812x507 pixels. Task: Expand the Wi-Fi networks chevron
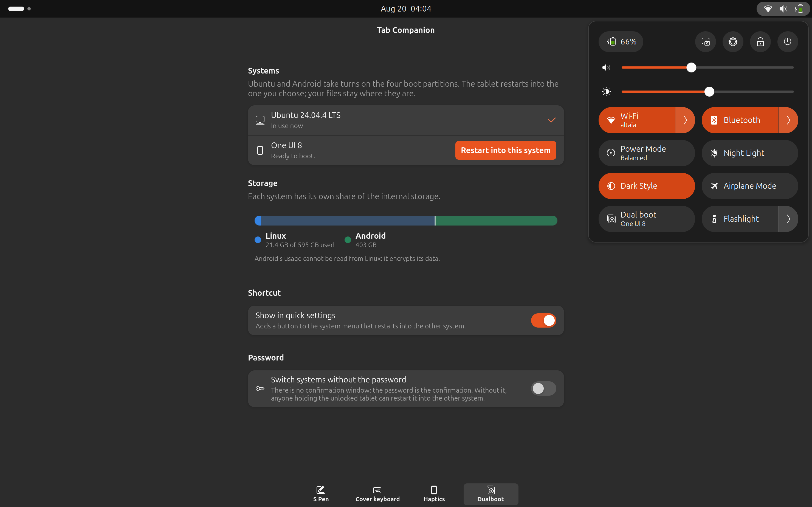pyautogui.click(x=685, y=120)
